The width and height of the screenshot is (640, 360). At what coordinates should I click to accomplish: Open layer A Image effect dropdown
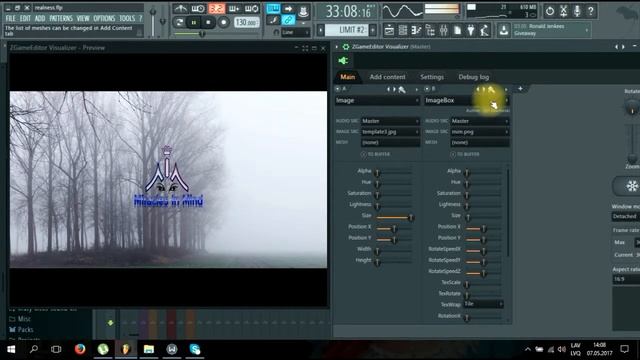point(377,100)
